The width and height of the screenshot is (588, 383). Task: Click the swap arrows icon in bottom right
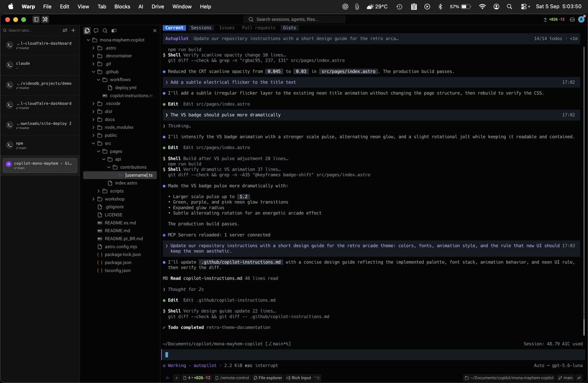point(580,378)
